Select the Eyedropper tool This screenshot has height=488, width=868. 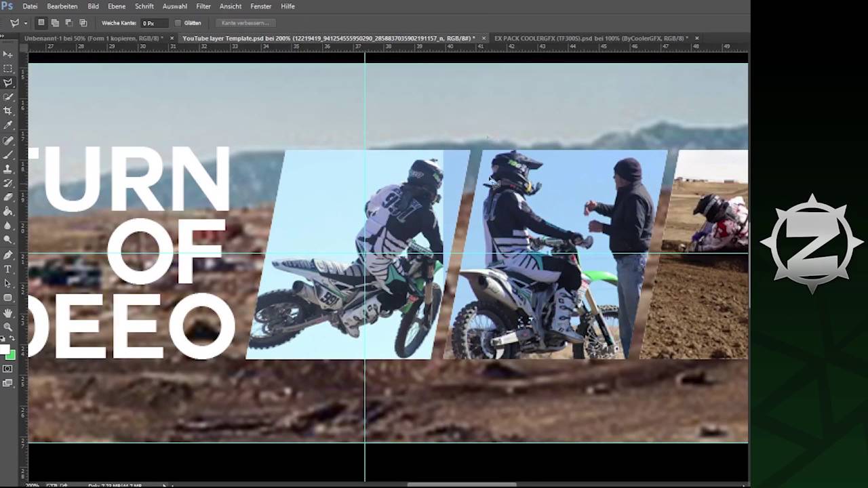(x=7, y=125)
